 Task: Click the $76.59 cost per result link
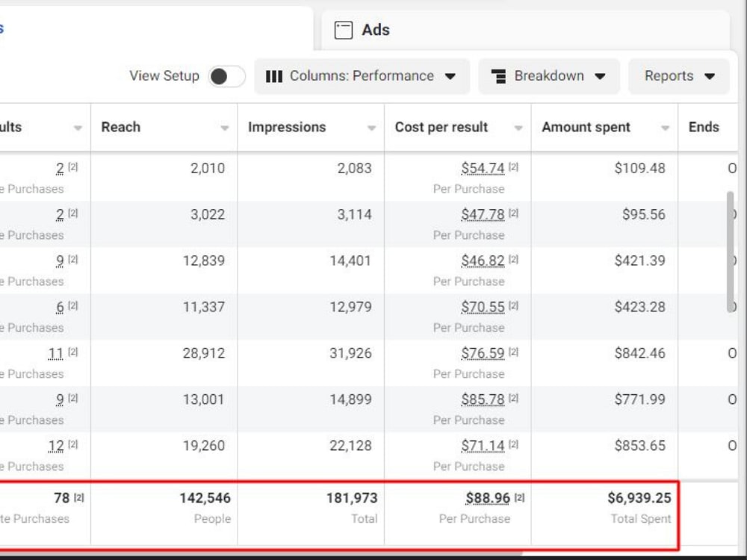[483, 353]
